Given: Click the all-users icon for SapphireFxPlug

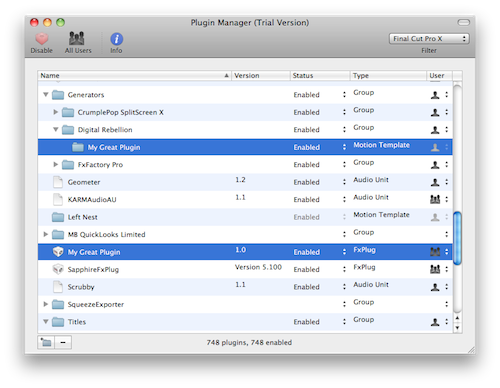Looking at the screenshot, I should [x=435, y=269].
